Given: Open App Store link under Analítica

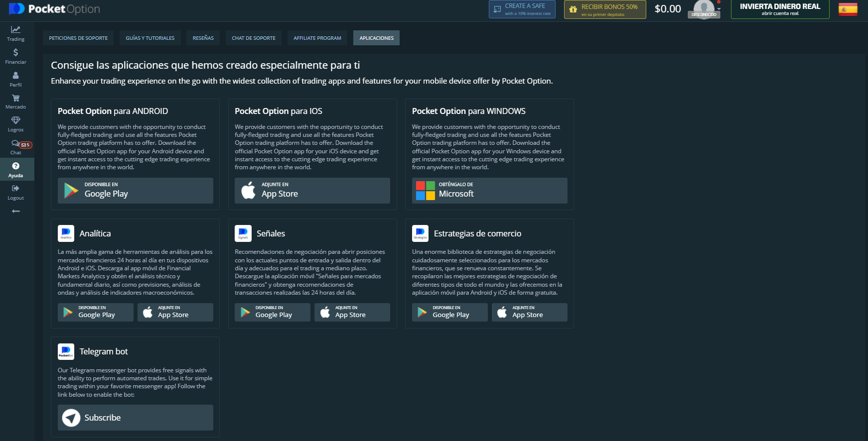Looking at the screenshot, I should click(175, 312).
